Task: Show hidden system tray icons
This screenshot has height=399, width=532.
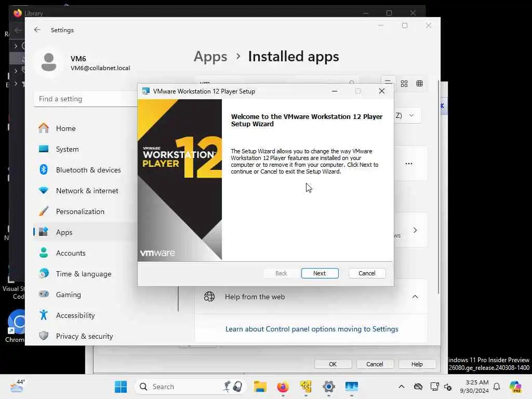Action: click(402, 387)
